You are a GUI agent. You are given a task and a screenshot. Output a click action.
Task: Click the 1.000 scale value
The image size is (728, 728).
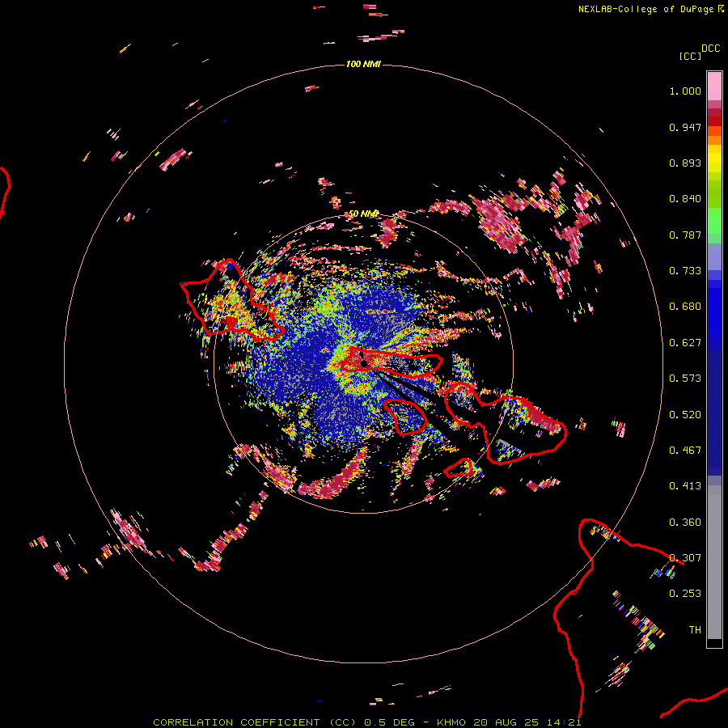685,91
